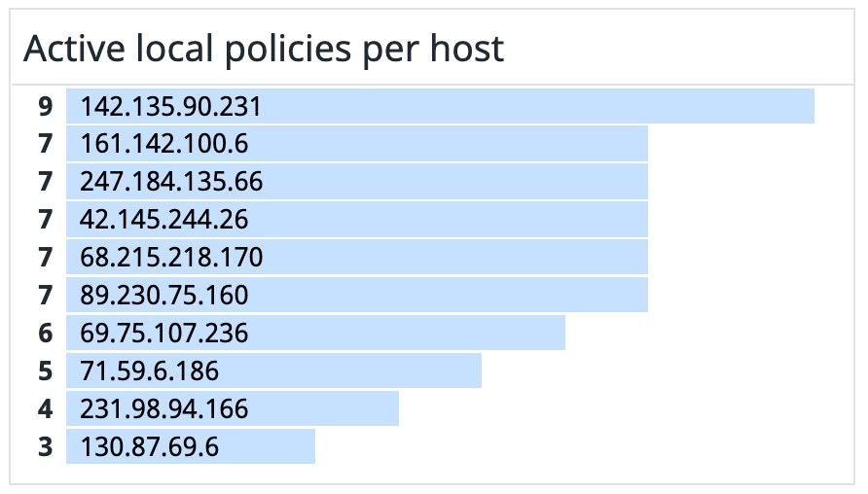Click the "Active local policies per host" title
The image size is (868, 494).
(264, 48)
